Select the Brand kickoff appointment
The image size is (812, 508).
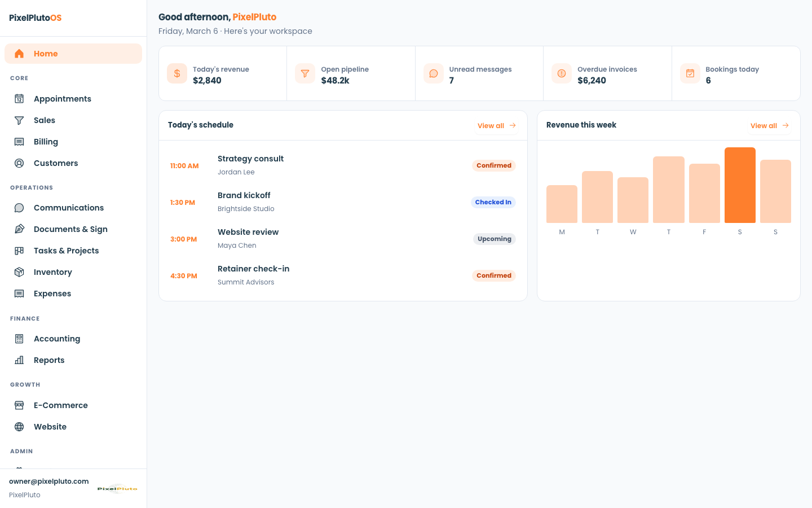[x=343, y=202]
